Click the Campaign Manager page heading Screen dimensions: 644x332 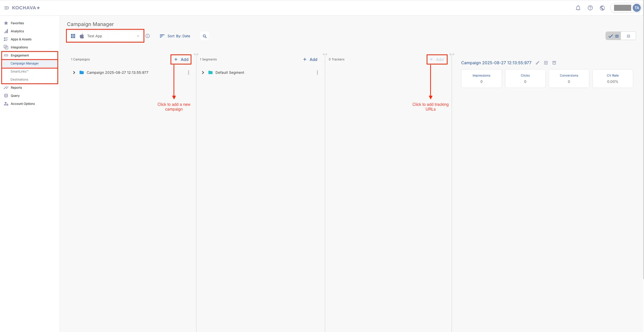90,24
